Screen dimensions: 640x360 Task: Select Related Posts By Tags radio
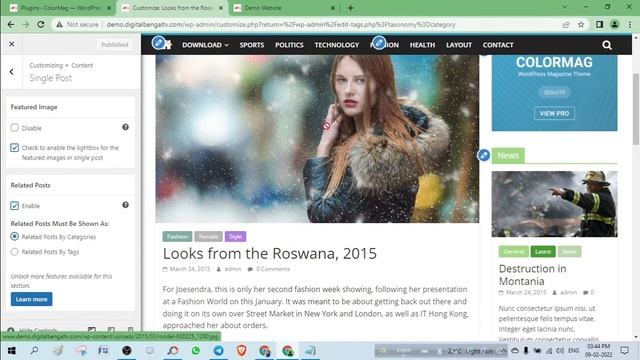pos(15,252)
